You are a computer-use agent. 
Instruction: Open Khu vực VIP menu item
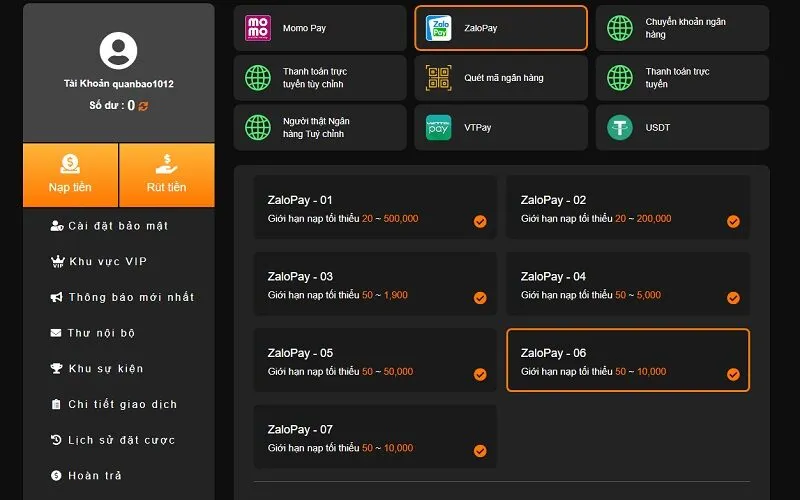pos(108,262)
